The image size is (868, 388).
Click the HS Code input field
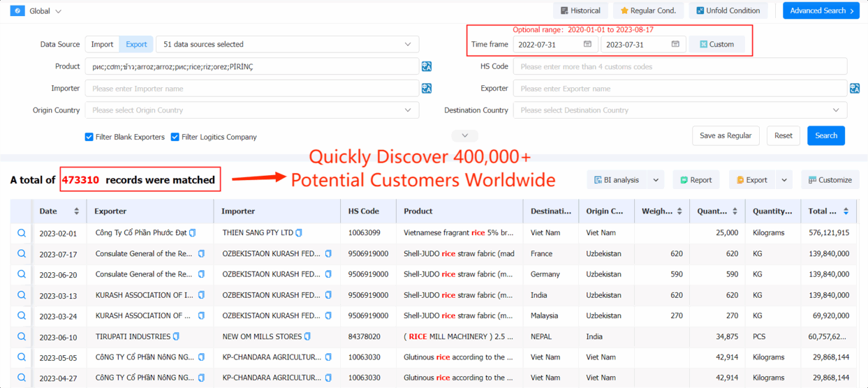(680, 66)
